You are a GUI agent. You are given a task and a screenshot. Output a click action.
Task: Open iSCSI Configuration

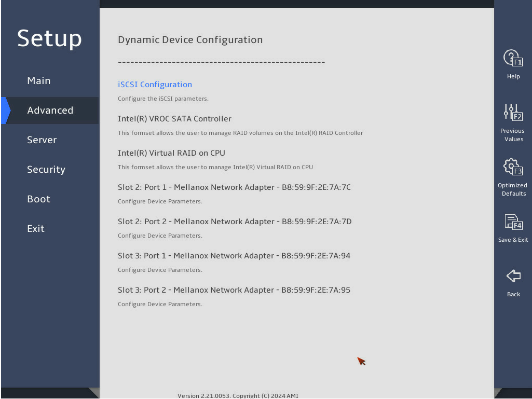(x=155, y=85)
